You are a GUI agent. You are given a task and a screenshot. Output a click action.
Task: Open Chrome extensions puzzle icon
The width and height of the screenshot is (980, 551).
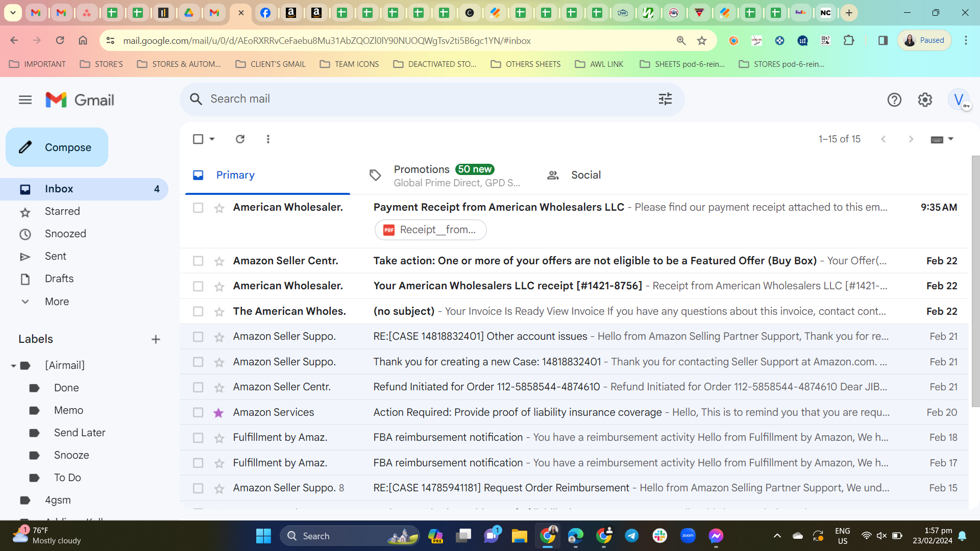pos(849,40)
